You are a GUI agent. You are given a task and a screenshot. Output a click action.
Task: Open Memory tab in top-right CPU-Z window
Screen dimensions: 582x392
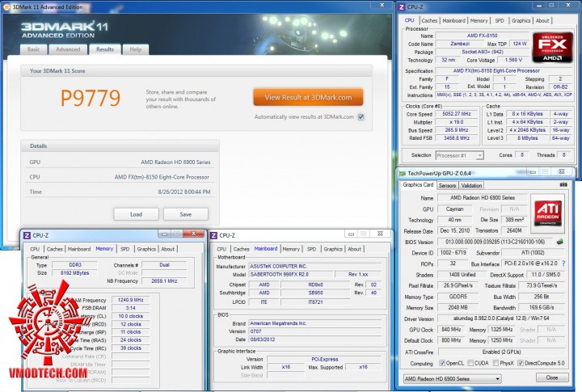pyautogui.click(x=479, y=21)
